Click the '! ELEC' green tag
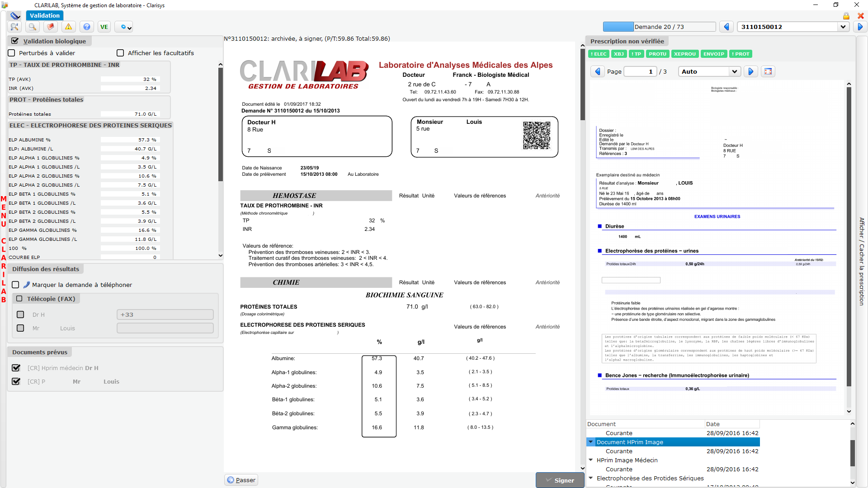Image resolution: width=868 pixels, height=488 pixels. [599, 54]
